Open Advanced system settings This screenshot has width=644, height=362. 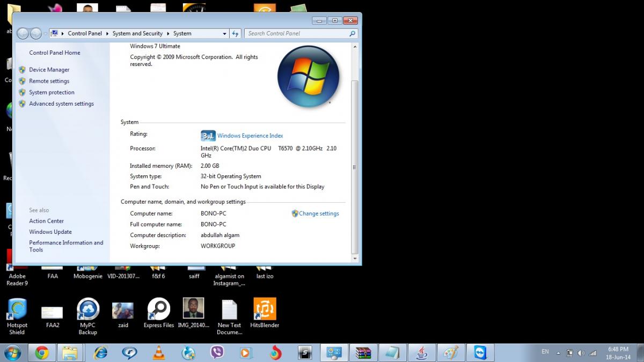click(61, 104)
